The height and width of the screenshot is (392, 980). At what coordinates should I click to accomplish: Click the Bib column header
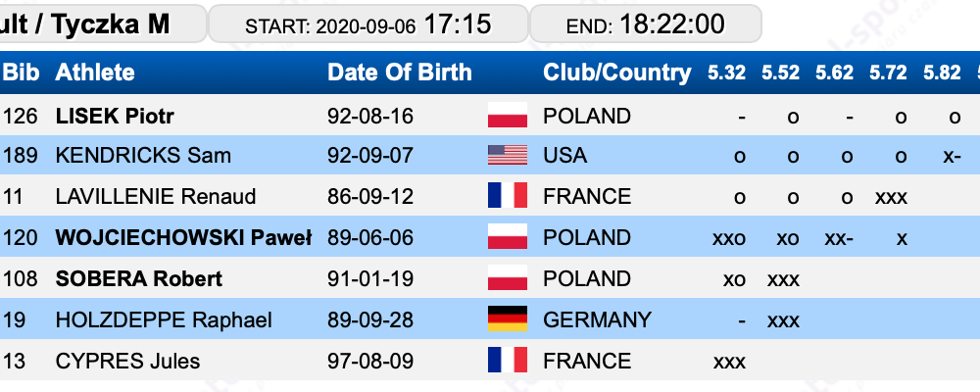pyautogui.click(x=22, y=73)
